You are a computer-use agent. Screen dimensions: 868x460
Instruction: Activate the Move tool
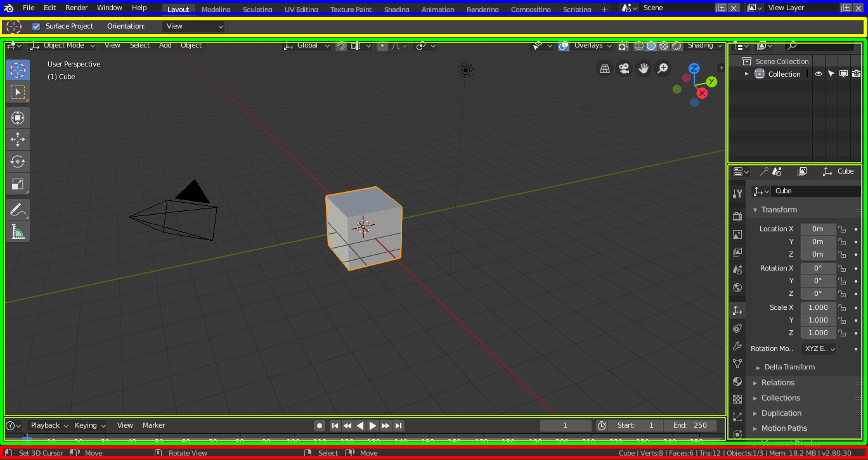tap(18, 139)
